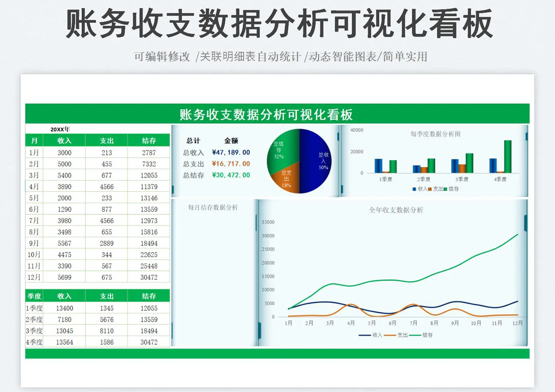This screenshot has height=392, width=555.
Task: Click the 每季度数据分析图 chart title
Action: point(435,134)
